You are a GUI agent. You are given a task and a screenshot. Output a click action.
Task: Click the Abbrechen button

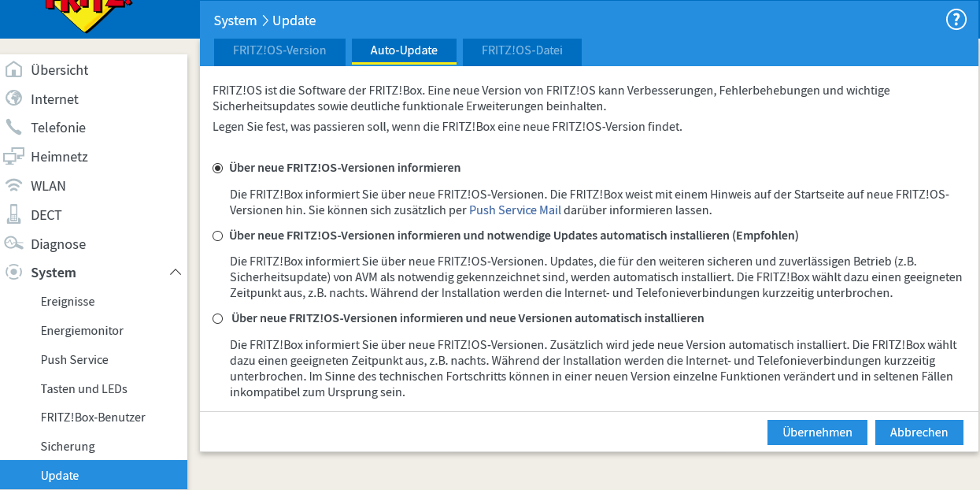[919, 432]
